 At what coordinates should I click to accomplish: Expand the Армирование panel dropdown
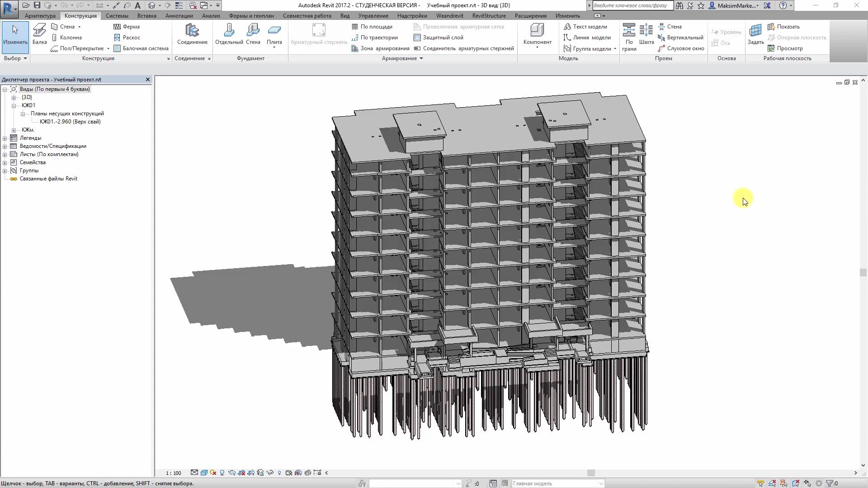click(x=403, y=58)
